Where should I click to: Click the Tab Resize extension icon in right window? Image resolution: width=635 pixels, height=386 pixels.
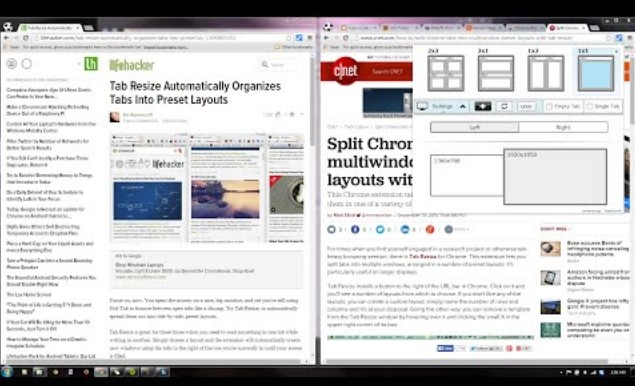pos(619,38)
